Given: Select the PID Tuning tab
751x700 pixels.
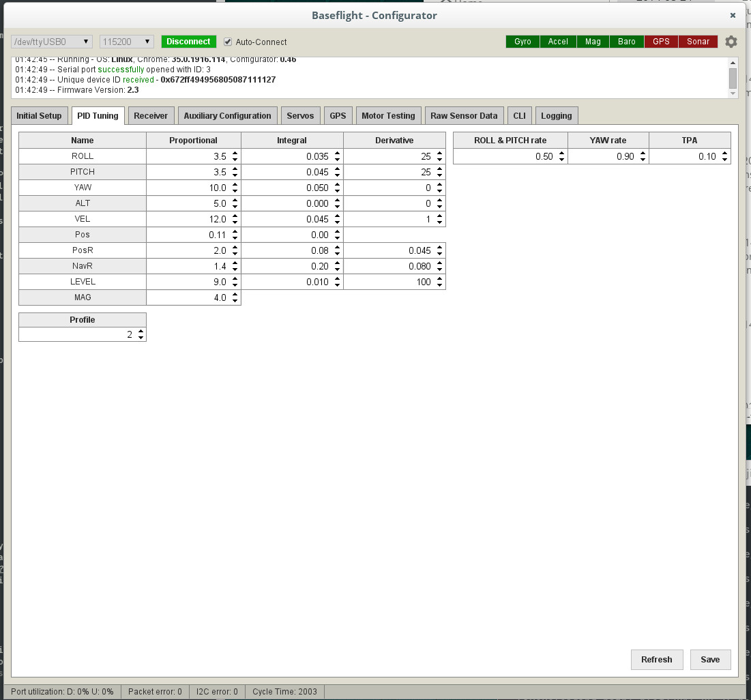Looking at the screenshot, I should (x=98, y=115).
